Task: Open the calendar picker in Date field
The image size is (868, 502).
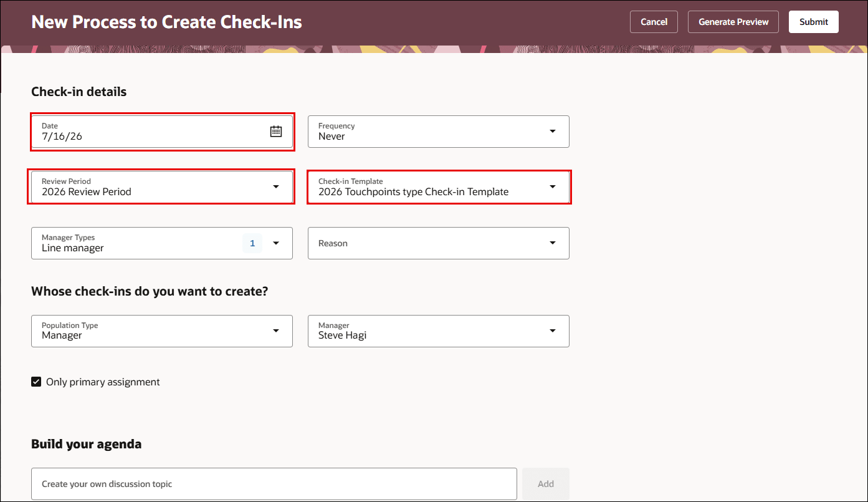Action: pyautogui.click(x=276, y=131)
